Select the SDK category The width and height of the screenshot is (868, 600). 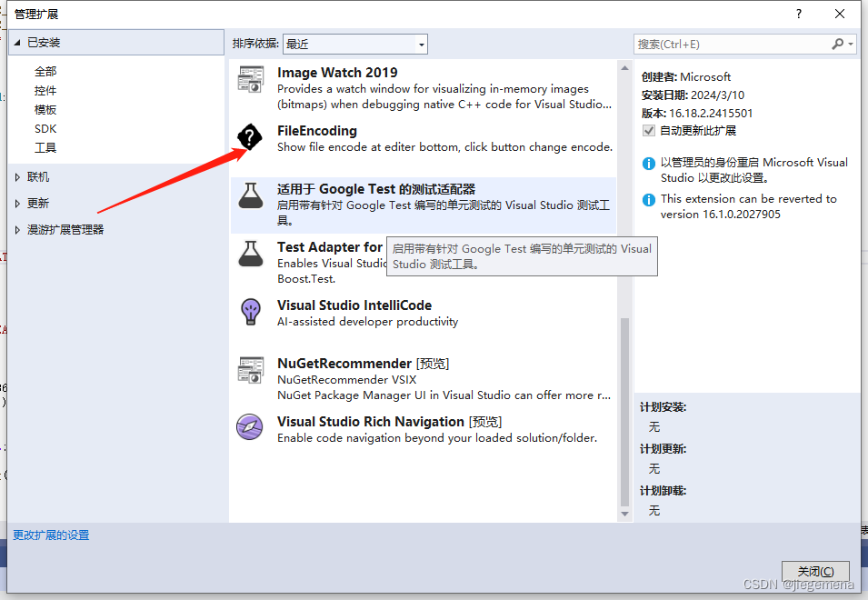[45, 128]
